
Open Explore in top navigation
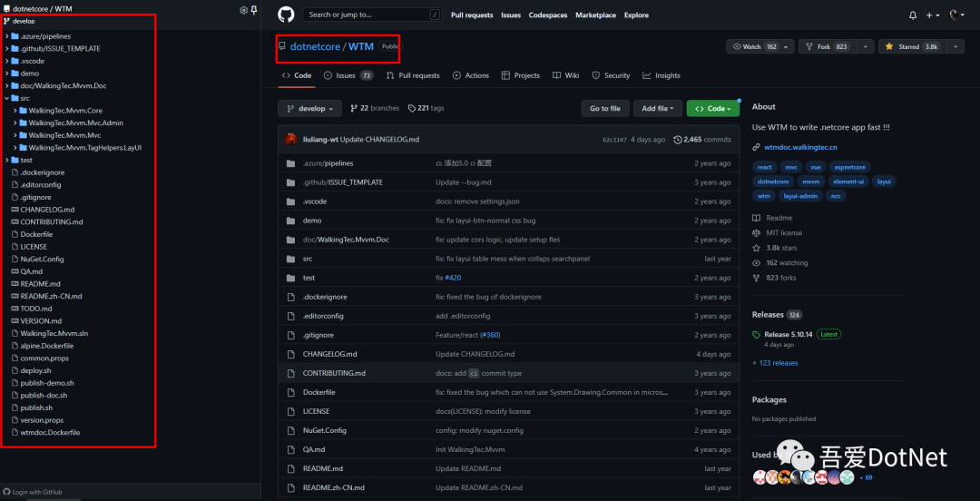pos(636,15)
